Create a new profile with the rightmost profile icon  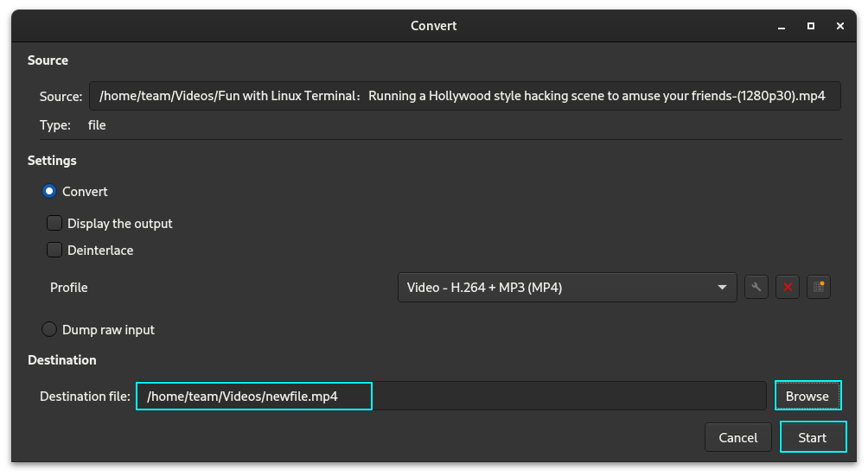pyautogui.click(x=818, y=288)
